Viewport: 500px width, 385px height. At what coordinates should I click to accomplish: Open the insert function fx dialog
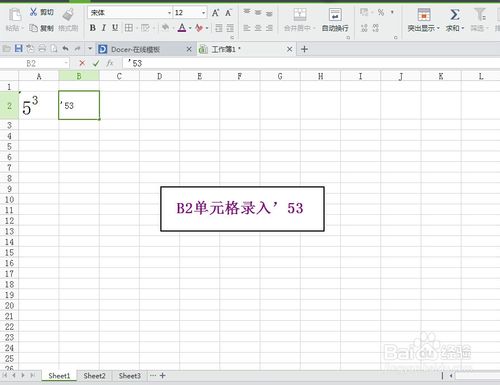110,63
